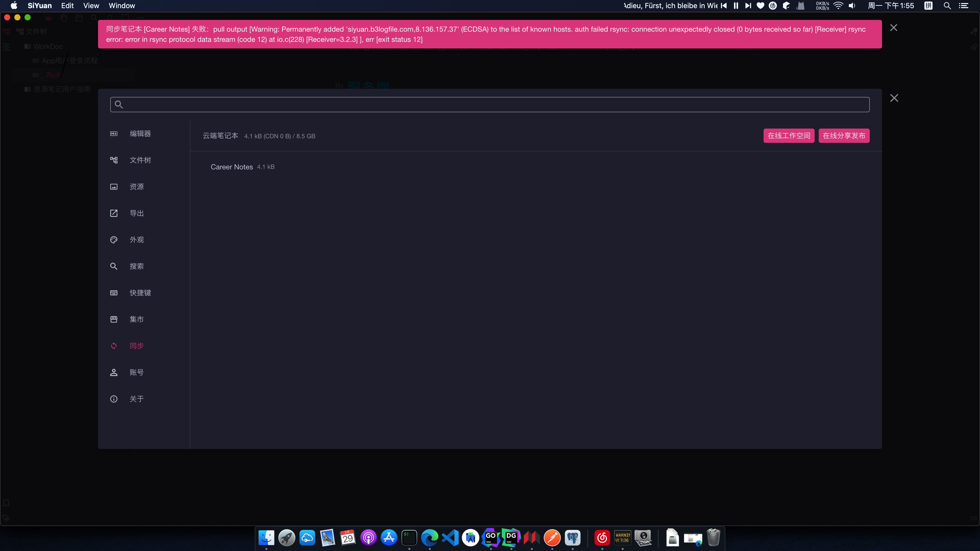Open the 编辑器 settings tab
Image resolution: width=980 pixels, height=551 pixels.
point(144,134)
